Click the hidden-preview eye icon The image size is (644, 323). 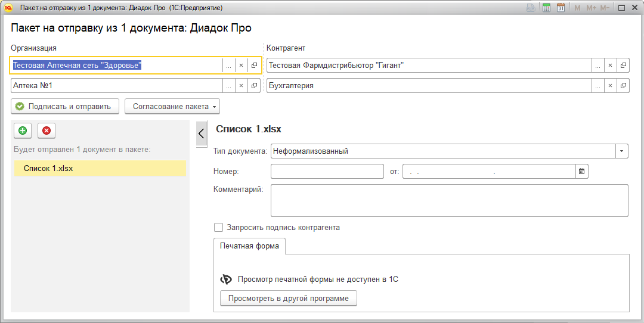coord(227,279)
